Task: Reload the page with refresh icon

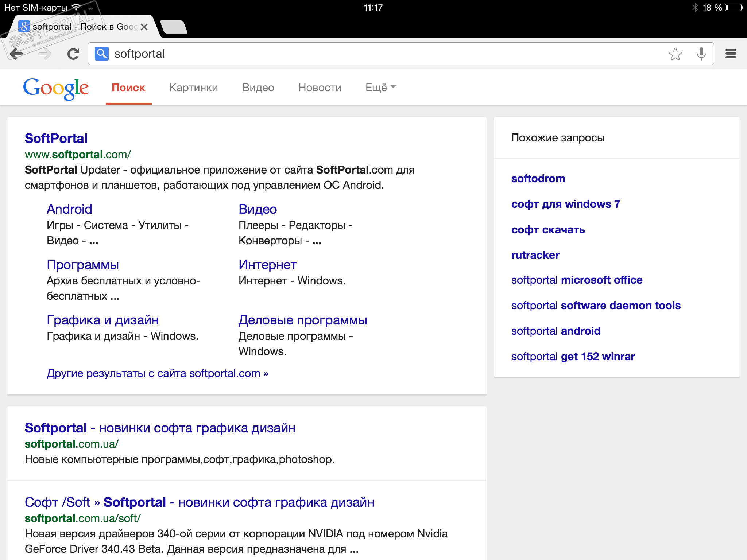Action: click(73, 54)
